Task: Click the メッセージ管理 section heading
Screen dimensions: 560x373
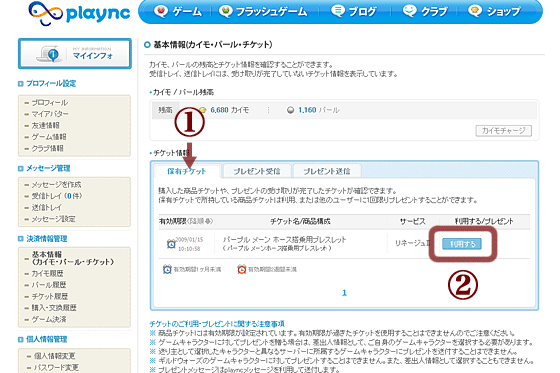Action: click(x=48, y=168)
